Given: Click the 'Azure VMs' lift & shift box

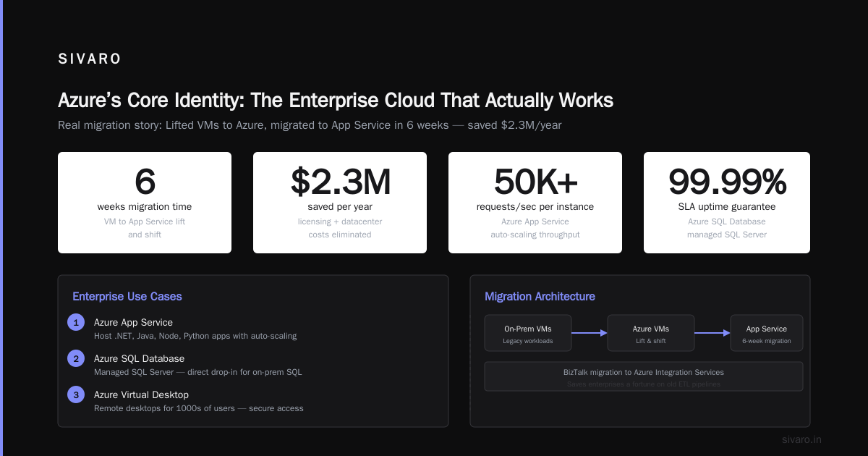Looking at the screenshot, I should pos(651,333).
